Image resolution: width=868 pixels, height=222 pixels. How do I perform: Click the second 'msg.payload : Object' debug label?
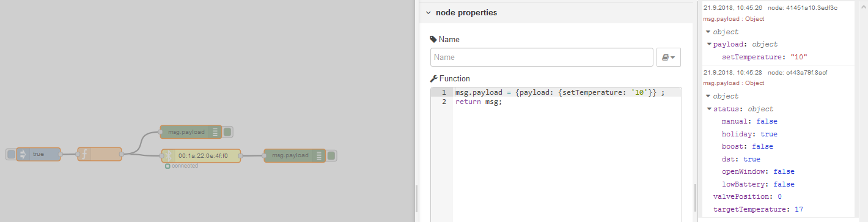734,83
